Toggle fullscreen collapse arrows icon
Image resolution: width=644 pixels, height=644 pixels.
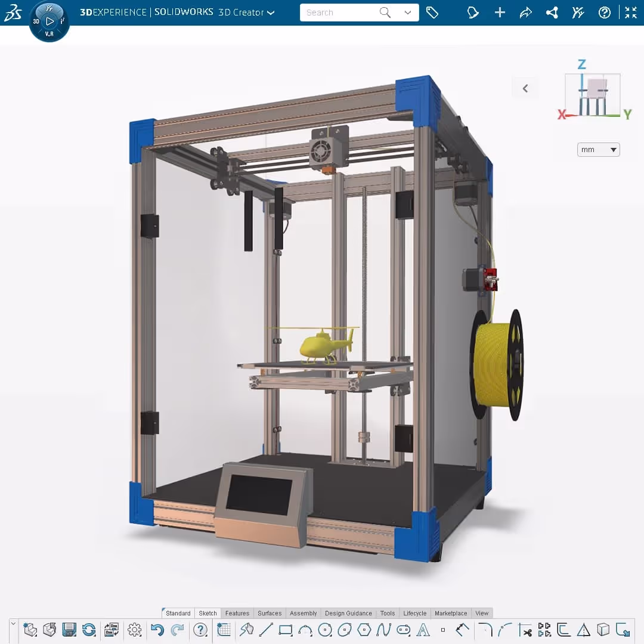pyautogui.click(x=631, y=13)
